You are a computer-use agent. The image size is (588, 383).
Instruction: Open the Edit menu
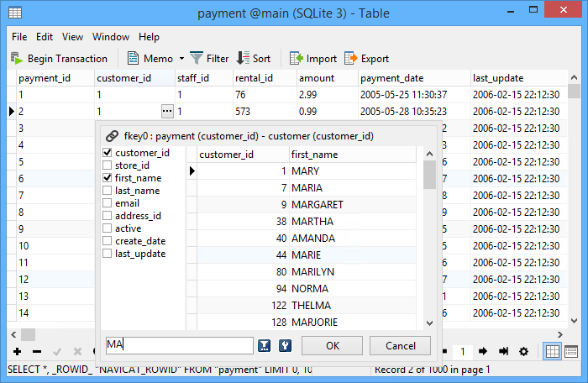(45, 37)
